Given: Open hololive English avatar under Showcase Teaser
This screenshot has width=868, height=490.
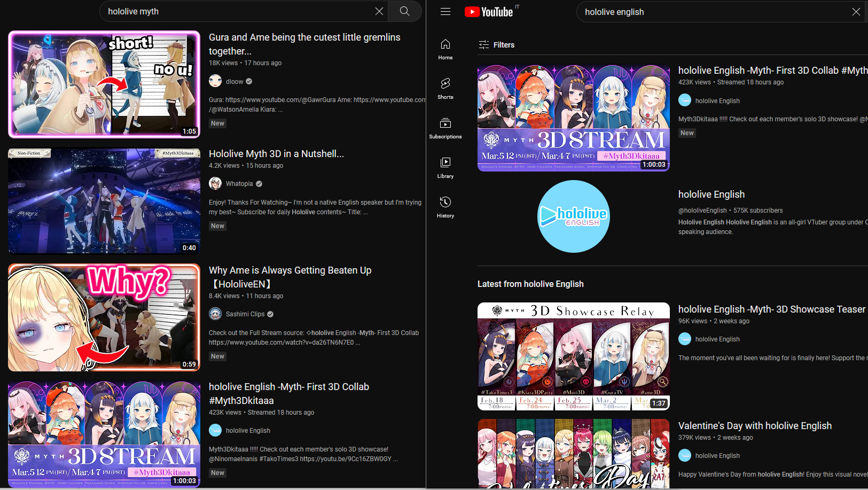Looking at the screenshot, I should pos(685,339).
